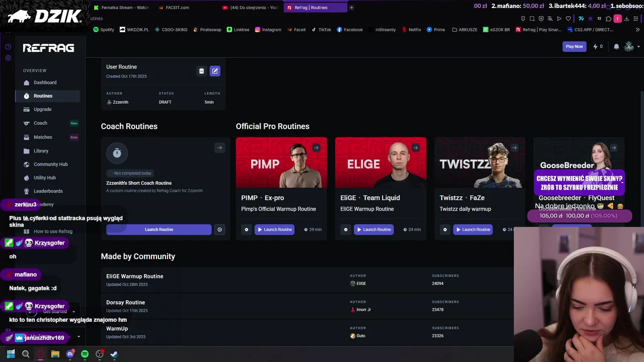Screen dimensions: 644x362
Task: Launch EliGE Warmup Routine card
Action: click(x=374, y=229)
